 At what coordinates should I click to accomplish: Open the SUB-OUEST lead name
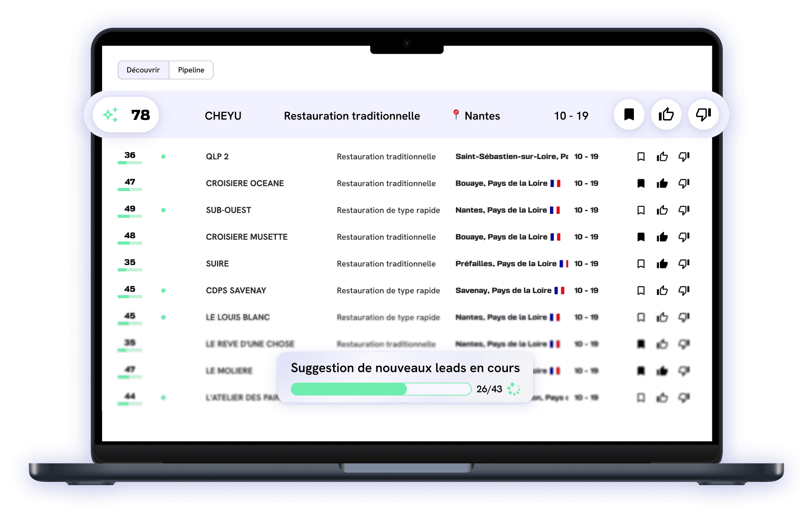coord(228,210)
